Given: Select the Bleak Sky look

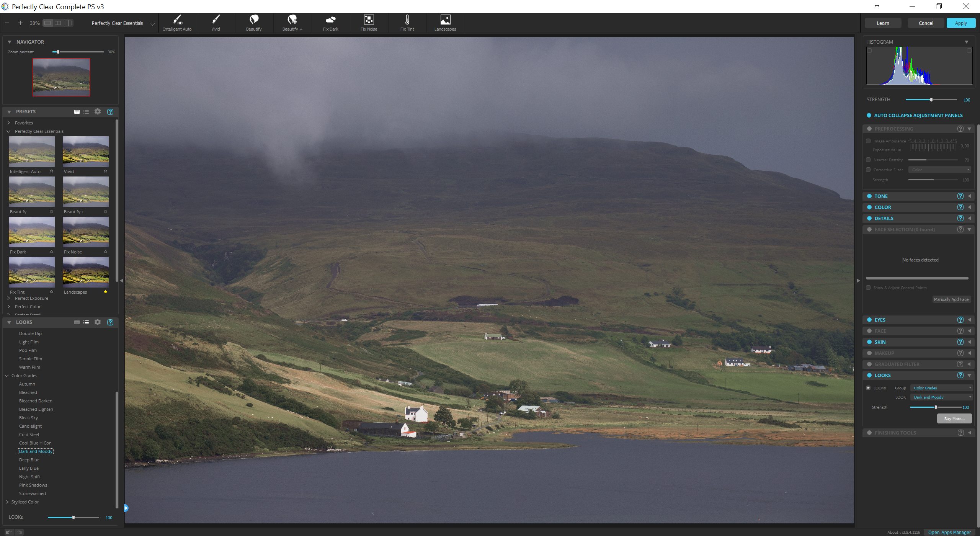Looking at the screenshot, I should point(28,418).
